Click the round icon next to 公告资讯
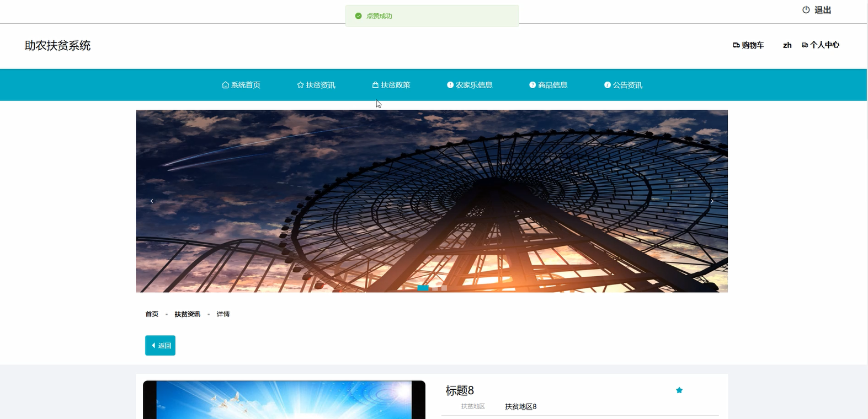Image resolution: width=868 pixels, height=419 pixels. (608, 85)
